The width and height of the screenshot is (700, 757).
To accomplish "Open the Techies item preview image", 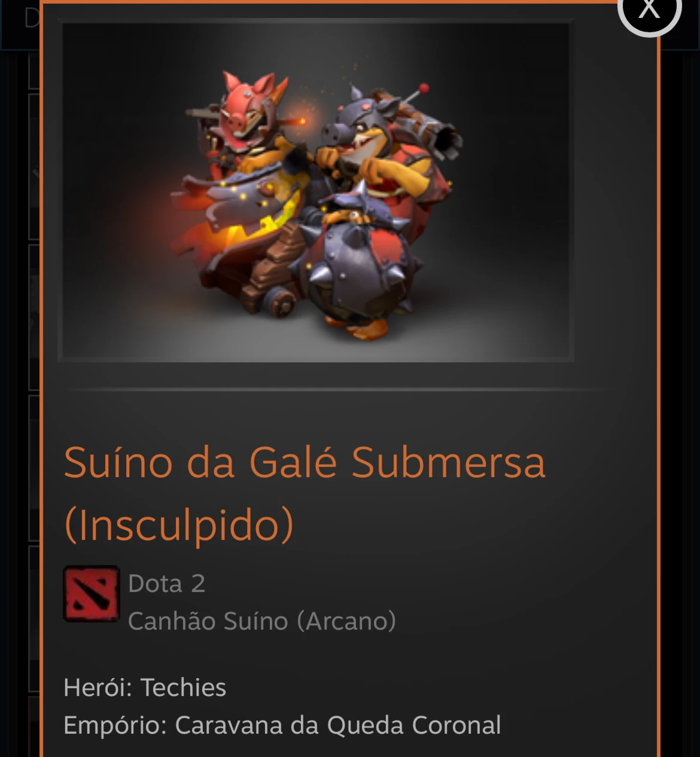I will point(315,191).
